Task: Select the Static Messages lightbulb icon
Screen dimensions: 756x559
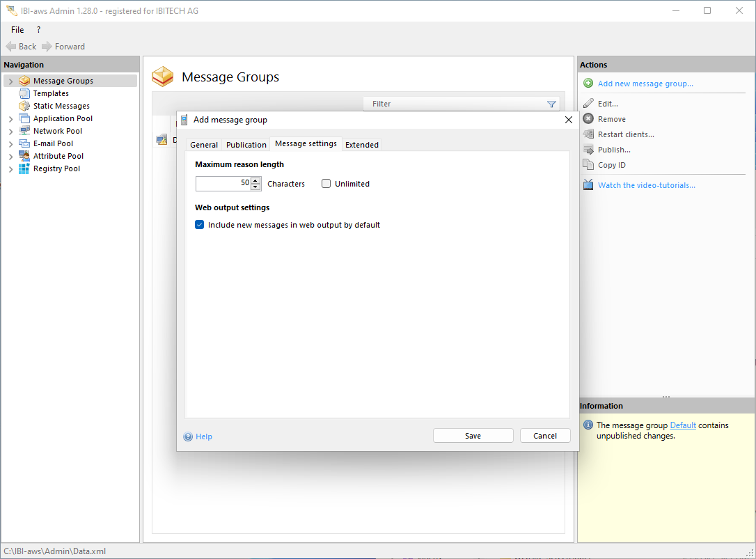Action: [24, 106]
